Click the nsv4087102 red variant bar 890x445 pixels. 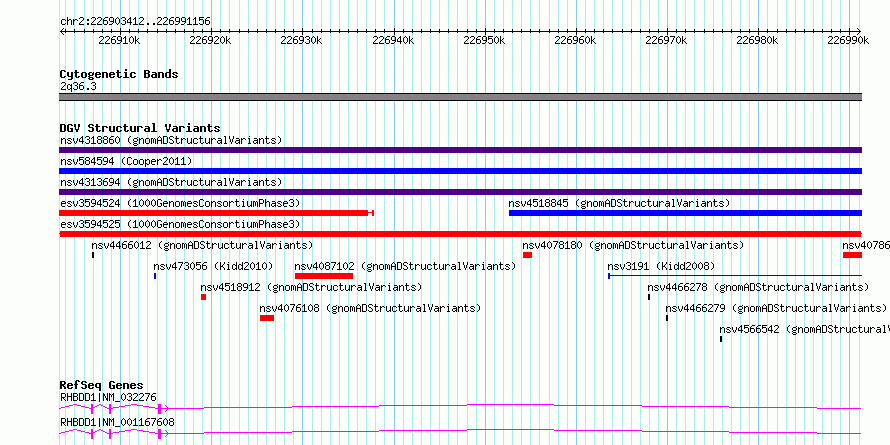[324, 276]
